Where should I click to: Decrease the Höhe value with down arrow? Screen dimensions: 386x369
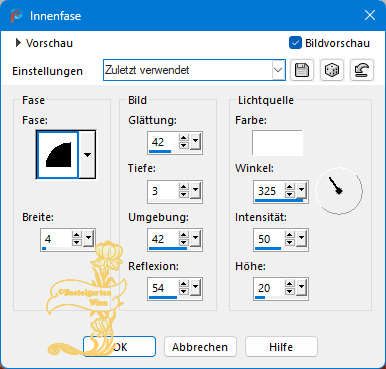(x=290, y=292)
